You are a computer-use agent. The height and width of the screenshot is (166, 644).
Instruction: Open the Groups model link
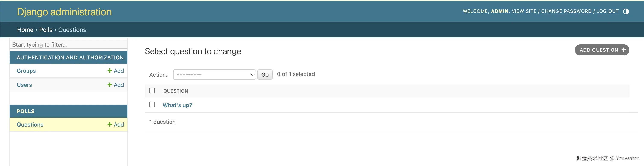[x=26, y=71]
